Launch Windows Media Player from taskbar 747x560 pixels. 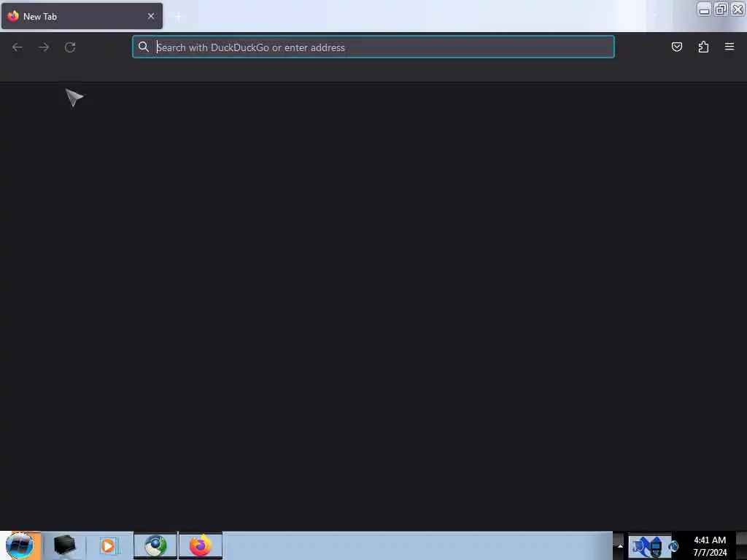coord(108,545)
